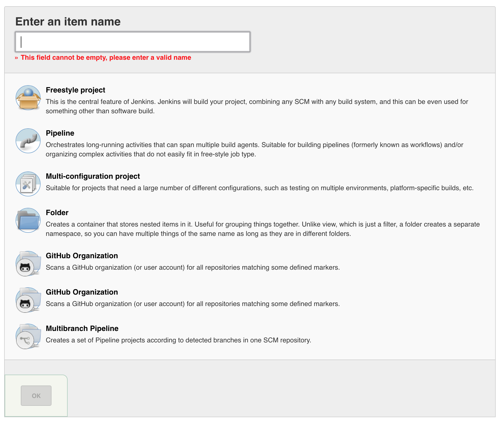This screenshot has height=425, width=504.
Task: Click the empty field validation error message
Action: [x=103, y=57]
